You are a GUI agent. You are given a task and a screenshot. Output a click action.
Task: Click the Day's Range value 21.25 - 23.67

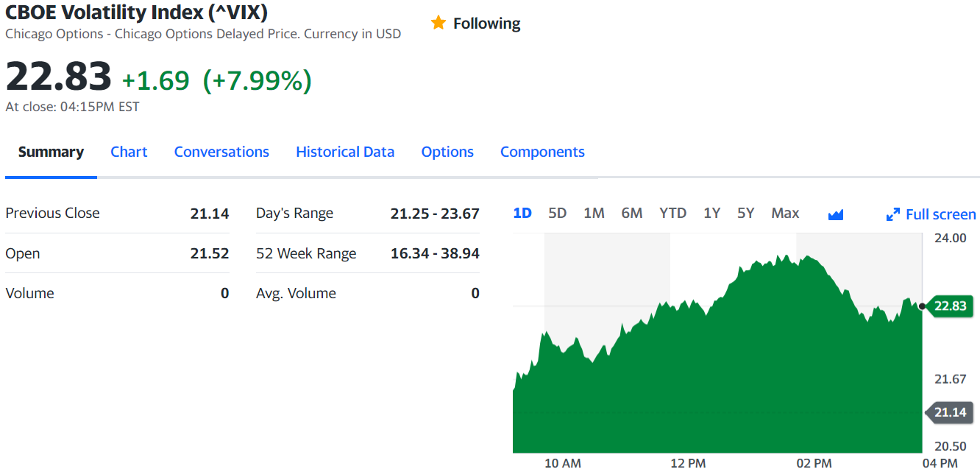tap(435, 214)
